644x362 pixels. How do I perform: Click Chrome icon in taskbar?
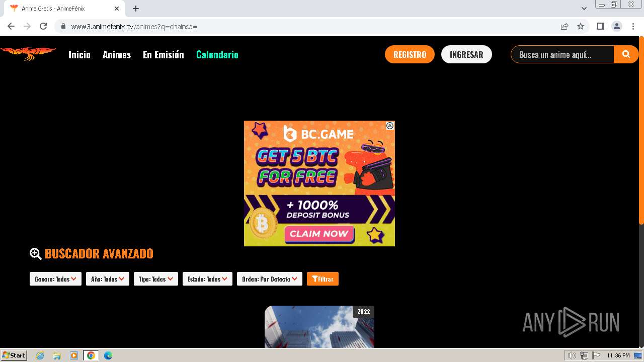pos(91,355)
